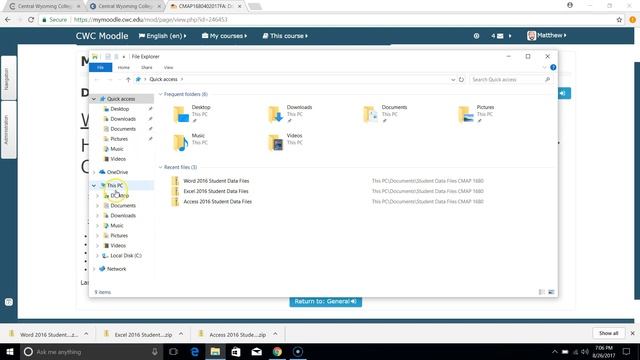The image size is (640, 360).
Task: Expand the OneDrive tree node
Action: coord(94,172)
